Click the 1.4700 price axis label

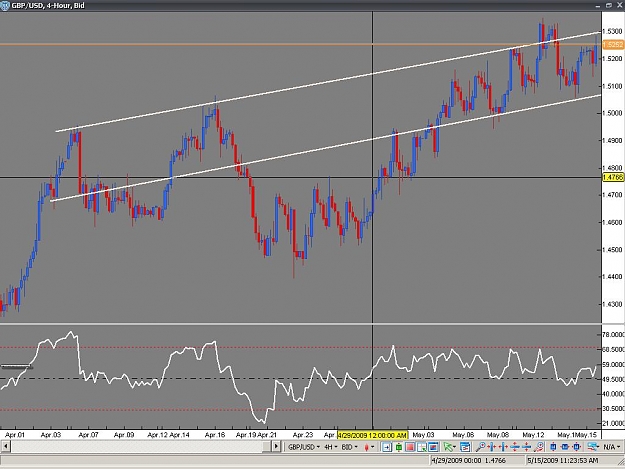pos(612,195)
